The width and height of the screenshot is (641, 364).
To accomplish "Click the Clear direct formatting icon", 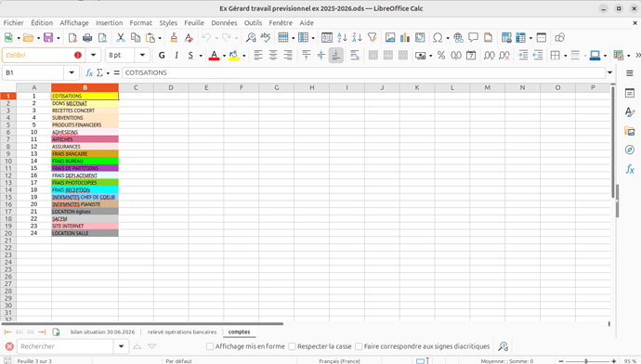I will pos(189,37).
